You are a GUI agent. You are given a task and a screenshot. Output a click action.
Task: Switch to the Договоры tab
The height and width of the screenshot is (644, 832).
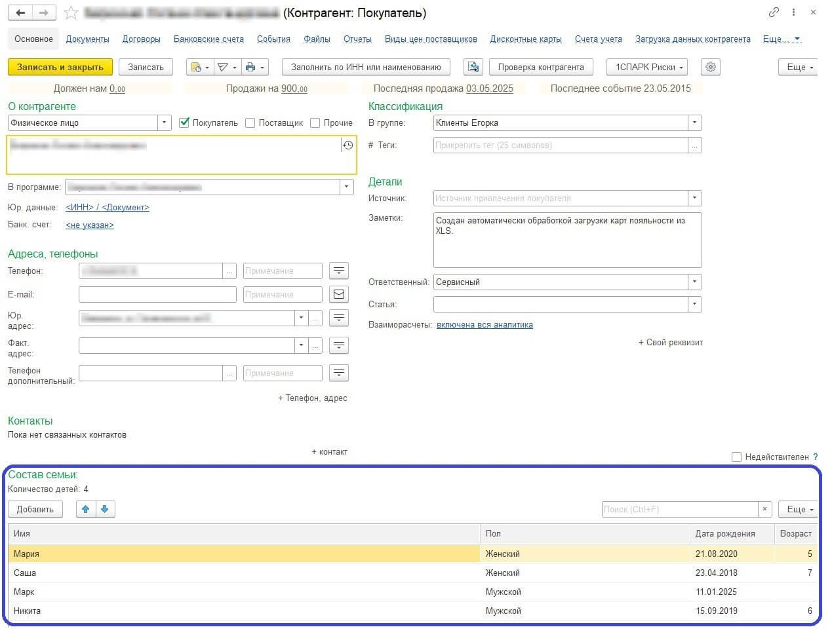[x=141, y=39]
